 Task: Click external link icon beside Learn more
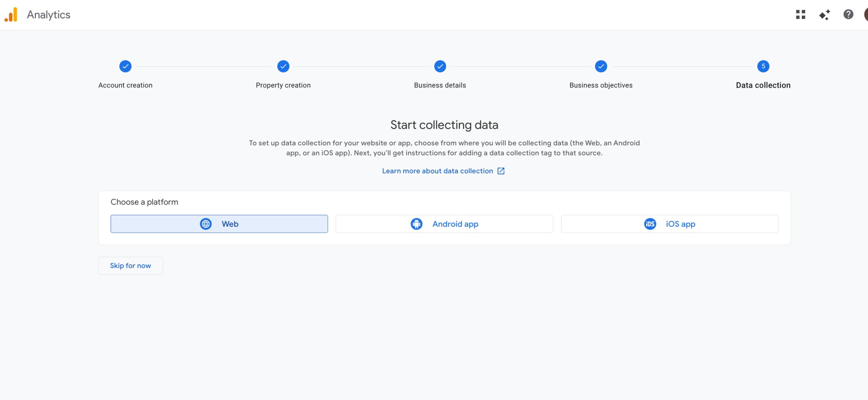point(501,171)
